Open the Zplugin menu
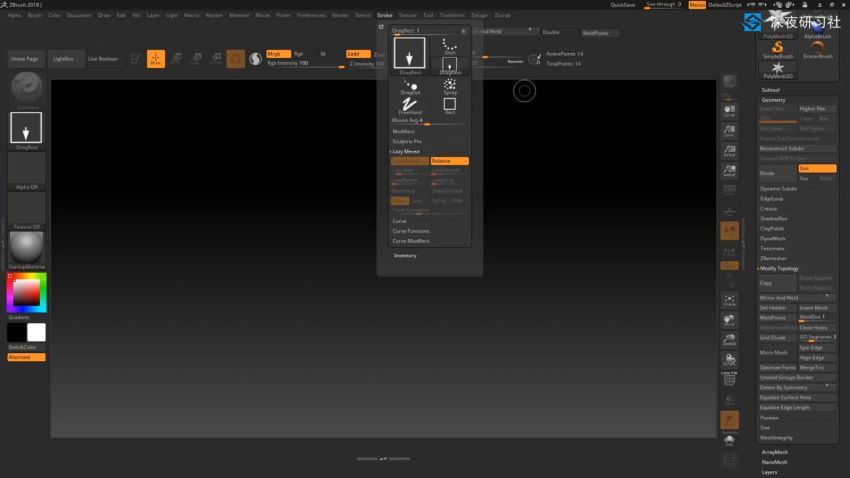850x478 pixels. (x=479, y=15)
